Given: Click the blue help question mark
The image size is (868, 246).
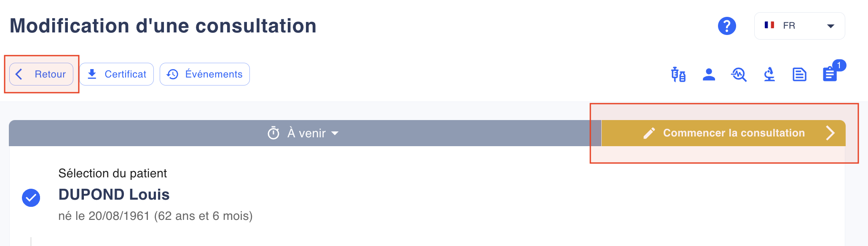Looking at the screenshot, I should 727,26.
